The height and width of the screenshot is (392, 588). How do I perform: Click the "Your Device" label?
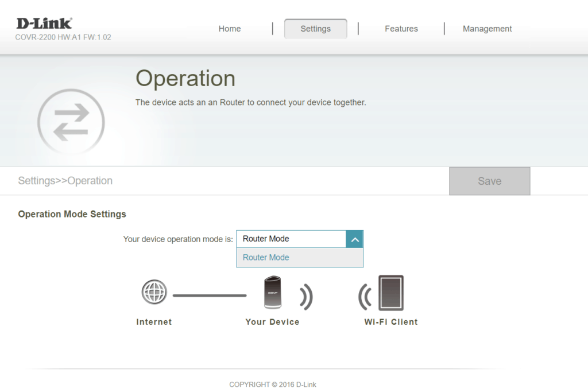point(272,322)
